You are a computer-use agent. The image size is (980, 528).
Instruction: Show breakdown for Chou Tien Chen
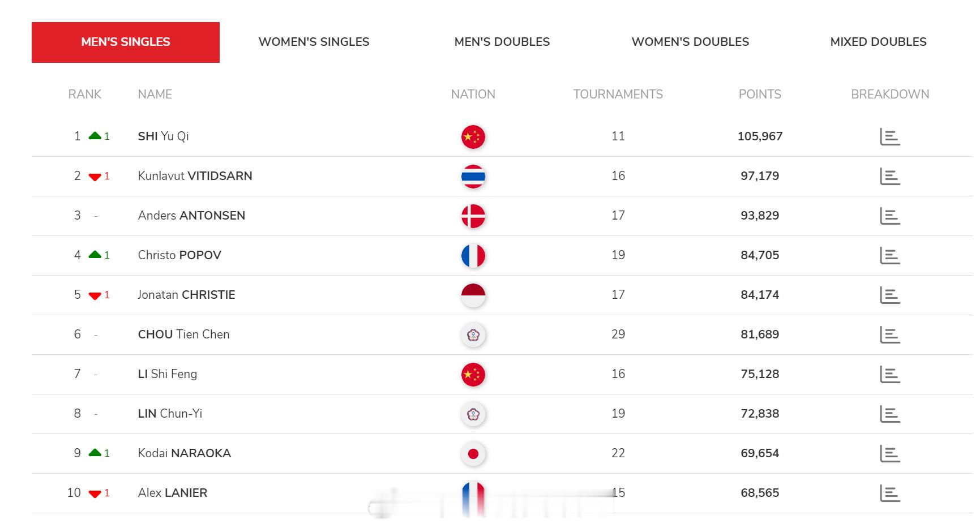889,335
